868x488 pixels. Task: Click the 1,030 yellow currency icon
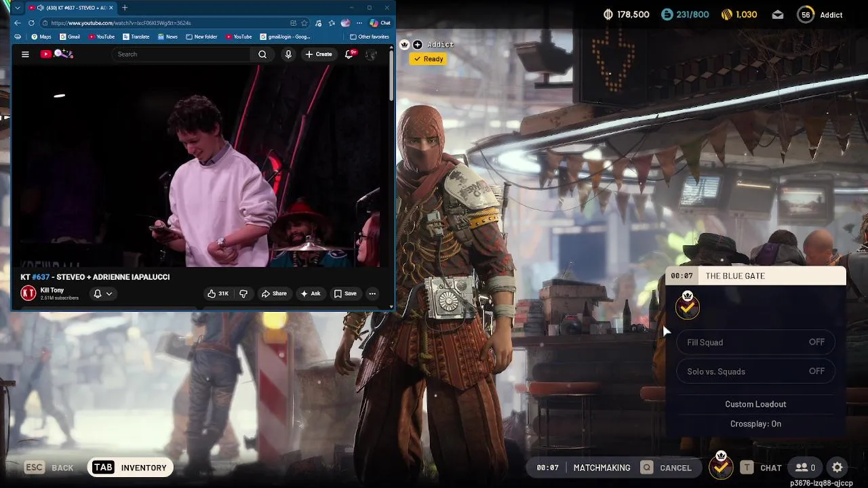point(726,14)
